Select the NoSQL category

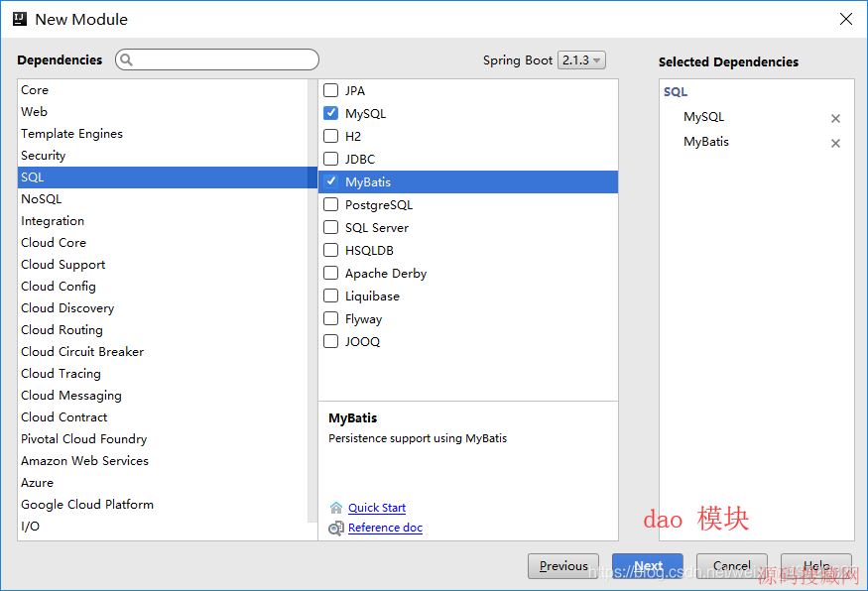point(42,199)
